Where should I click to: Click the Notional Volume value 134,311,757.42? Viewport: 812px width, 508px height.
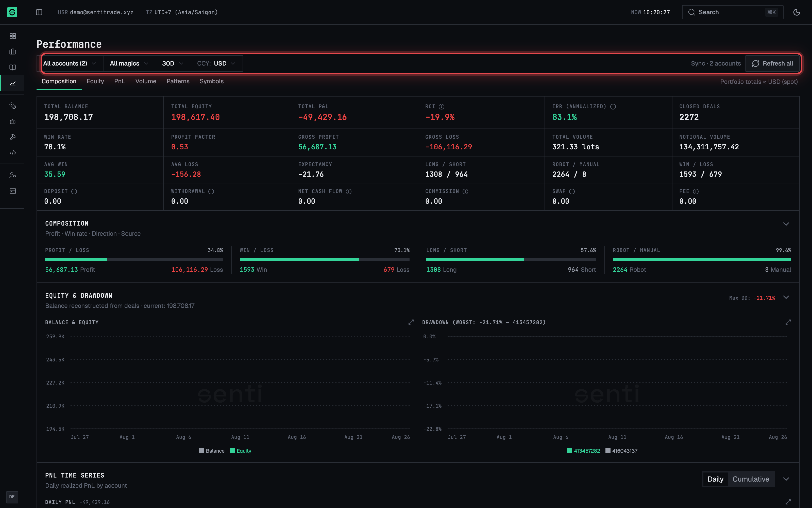point(709,147)
